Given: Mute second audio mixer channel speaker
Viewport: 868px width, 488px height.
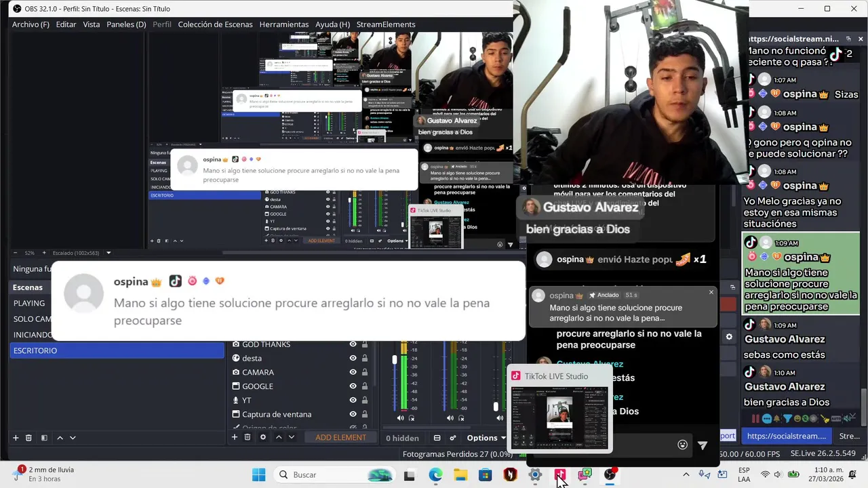Looking at the screenshot, I should point(450,418).
